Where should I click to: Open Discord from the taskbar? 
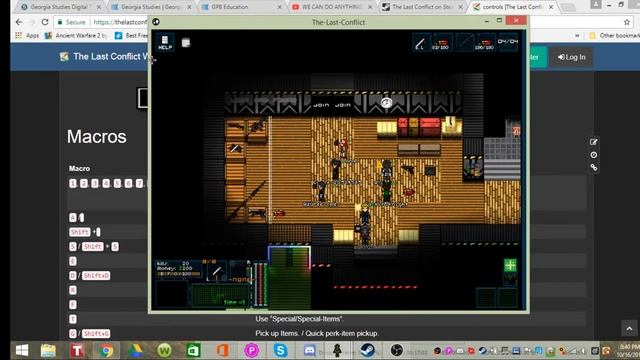(309, 350)
